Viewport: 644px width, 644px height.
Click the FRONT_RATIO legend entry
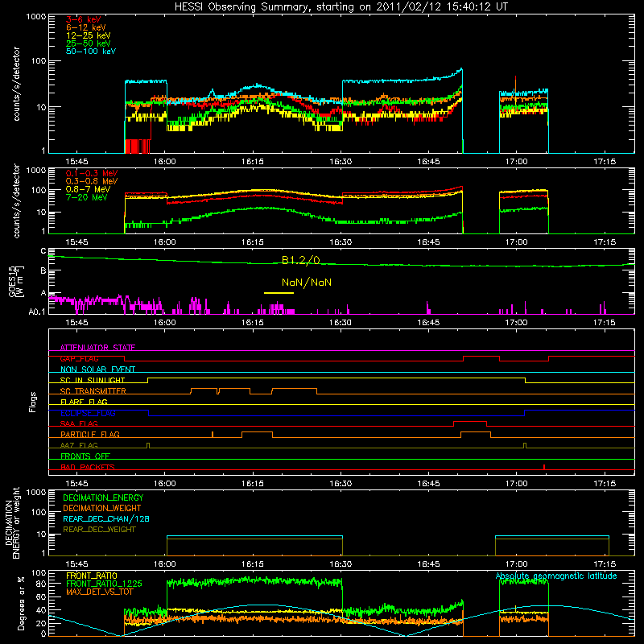click(92, 576)
